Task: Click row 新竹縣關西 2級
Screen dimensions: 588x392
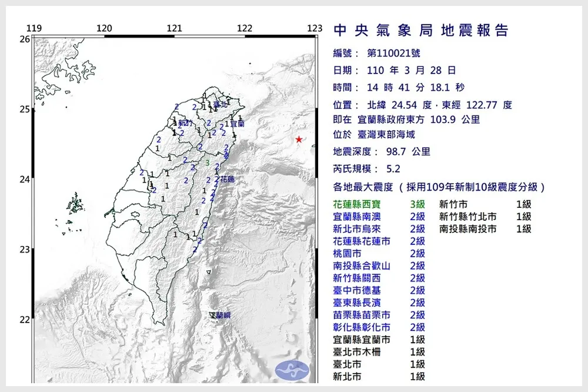Action: [x=379, y=278]
